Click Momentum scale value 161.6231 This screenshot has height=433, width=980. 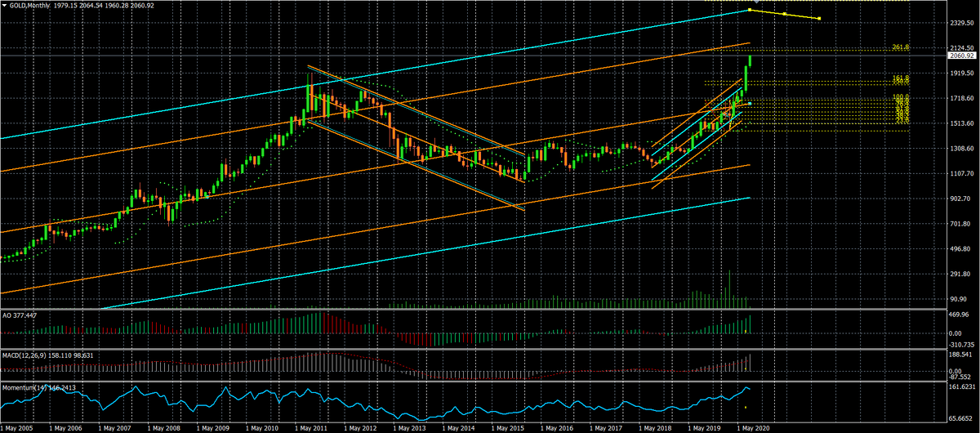[x=963, y=386]
